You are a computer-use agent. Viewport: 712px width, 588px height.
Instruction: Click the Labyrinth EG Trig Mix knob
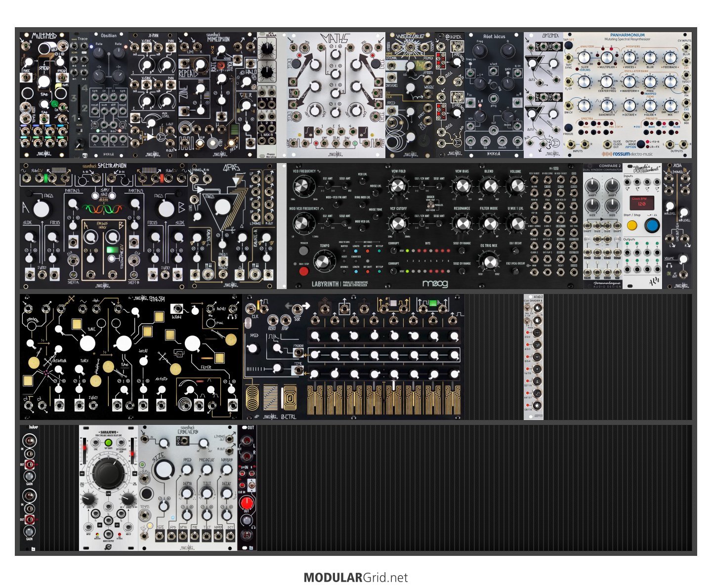[489, 261]
